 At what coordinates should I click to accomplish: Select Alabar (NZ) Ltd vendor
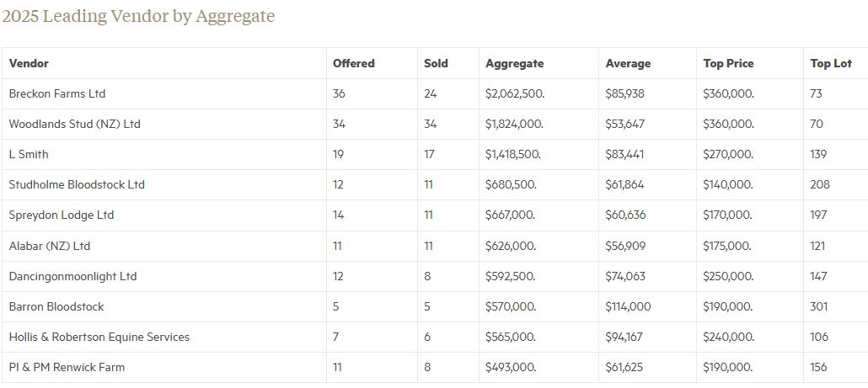tap(49, 246)
